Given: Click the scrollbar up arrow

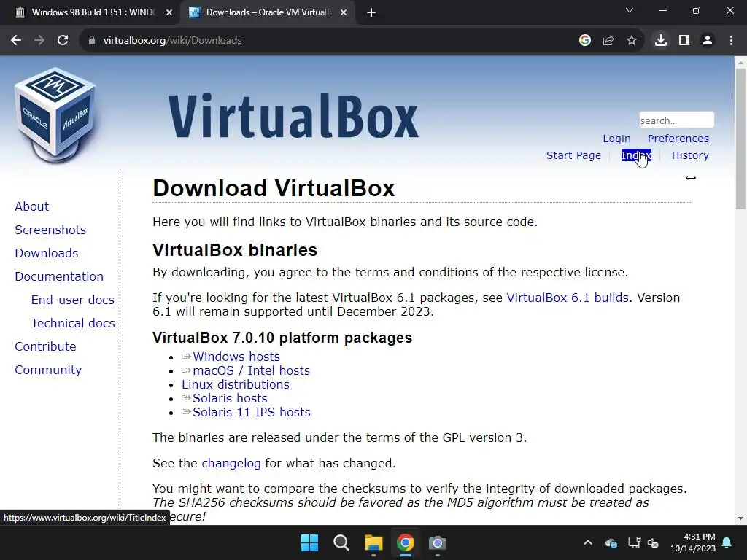Looking at the screenshot, I should pyautogui.click(x=740, y=62).
